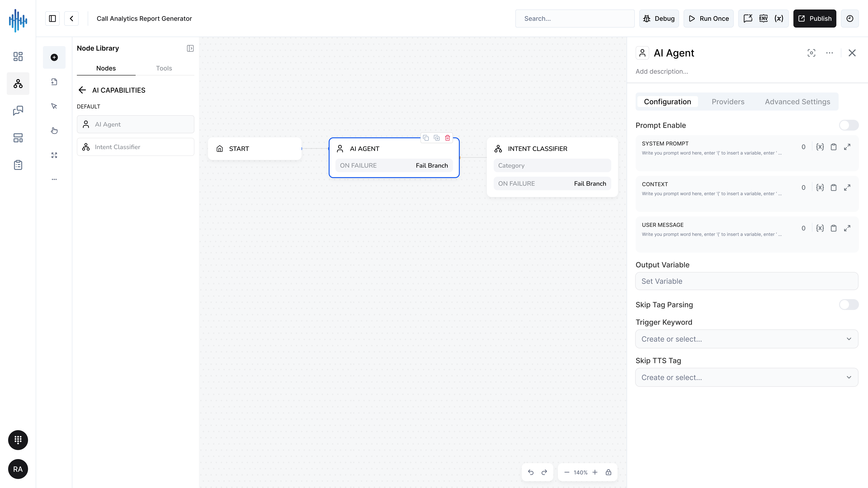Image resolution: width=868 pixels, height=488 pixels.
Task: Enable the Prompt Enable toggle
Action: pos(849,125)
